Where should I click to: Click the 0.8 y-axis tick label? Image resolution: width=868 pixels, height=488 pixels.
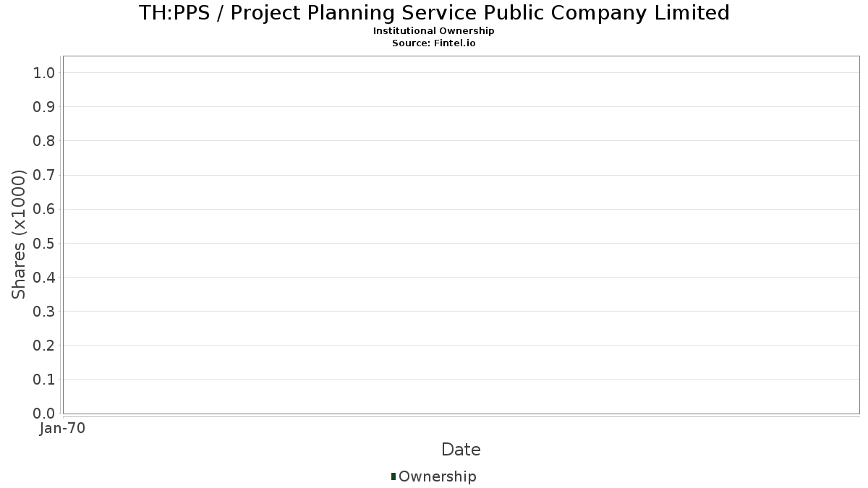44,141
